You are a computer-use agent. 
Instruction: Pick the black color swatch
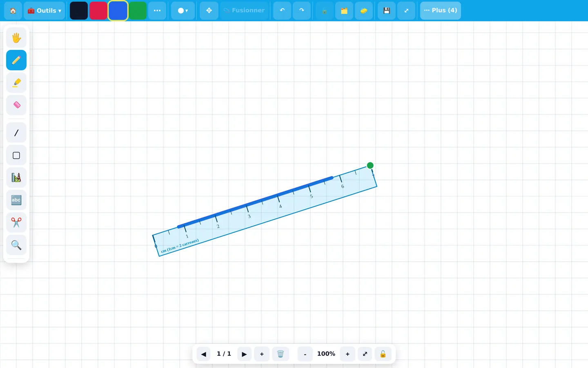(x=79, y=11)
